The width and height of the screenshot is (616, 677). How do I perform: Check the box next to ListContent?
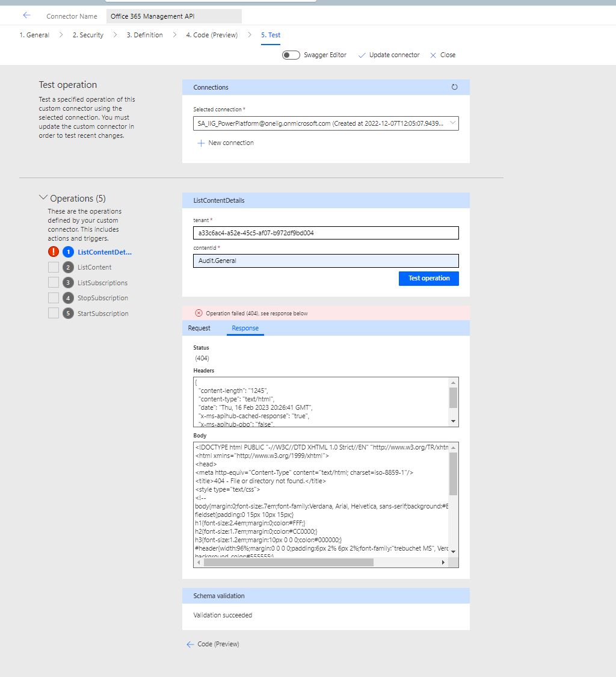[x=53, y=267]
